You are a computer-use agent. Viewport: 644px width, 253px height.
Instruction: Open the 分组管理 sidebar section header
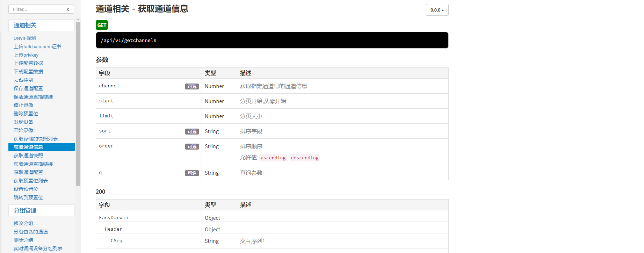[42, 210]
